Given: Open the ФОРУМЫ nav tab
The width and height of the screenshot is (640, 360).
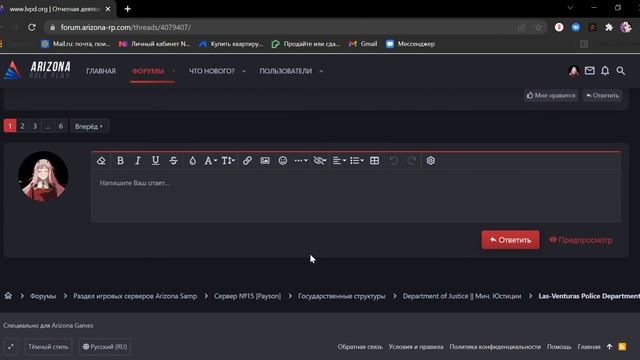Looking at the screenshot, I should 148,71.
